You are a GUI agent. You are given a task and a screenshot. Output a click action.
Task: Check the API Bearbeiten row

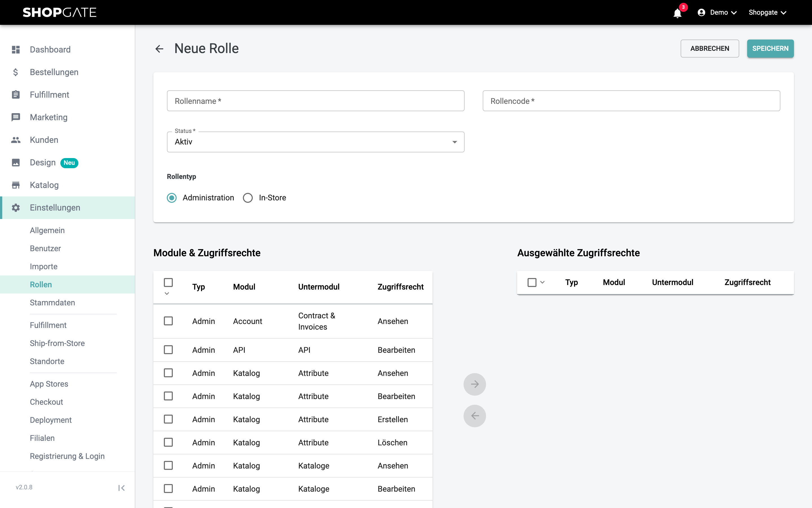(x=168, y=350)
